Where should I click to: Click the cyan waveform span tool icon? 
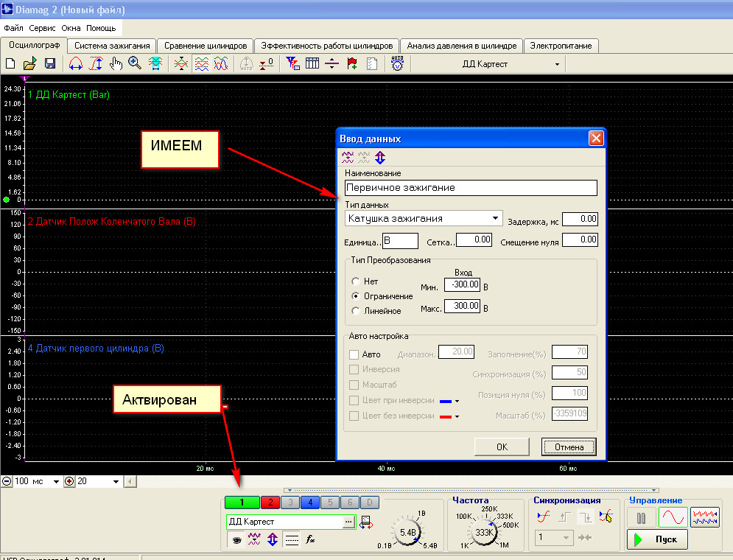click(155, 63)
